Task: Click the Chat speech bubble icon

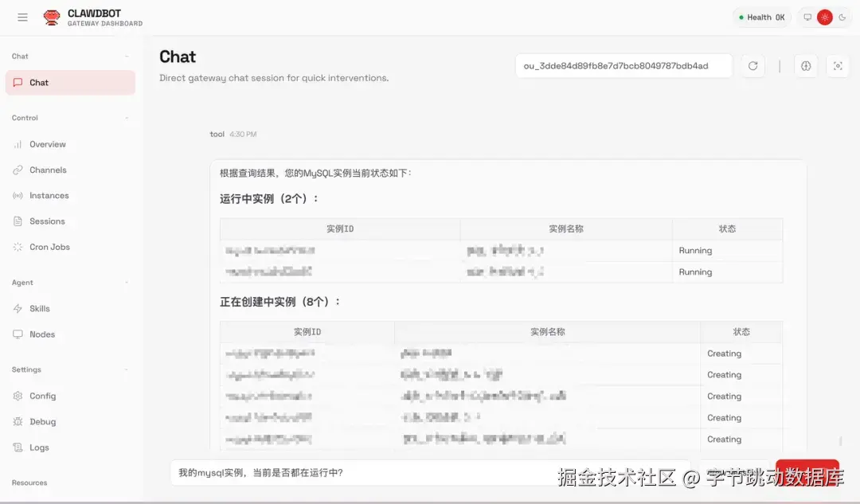Action: pos(18,83)
